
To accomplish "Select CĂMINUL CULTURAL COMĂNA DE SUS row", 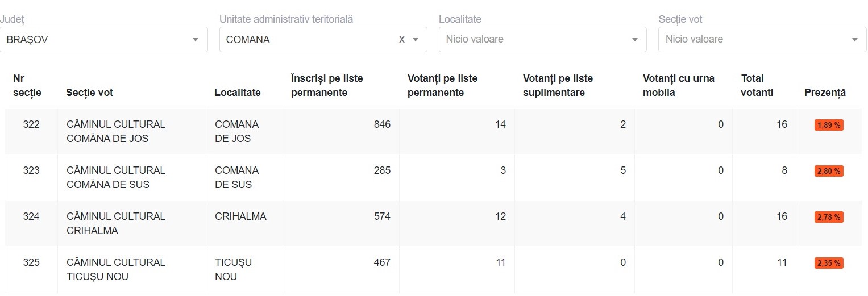I will click(x=116, y=177).
